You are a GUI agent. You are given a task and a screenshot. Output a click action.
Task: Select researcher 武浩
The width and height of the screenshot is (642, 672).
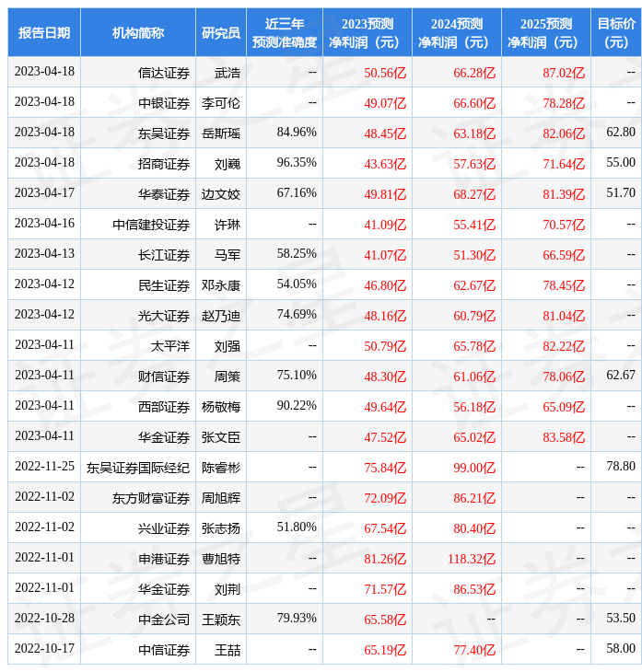click(x=228, y=73)
